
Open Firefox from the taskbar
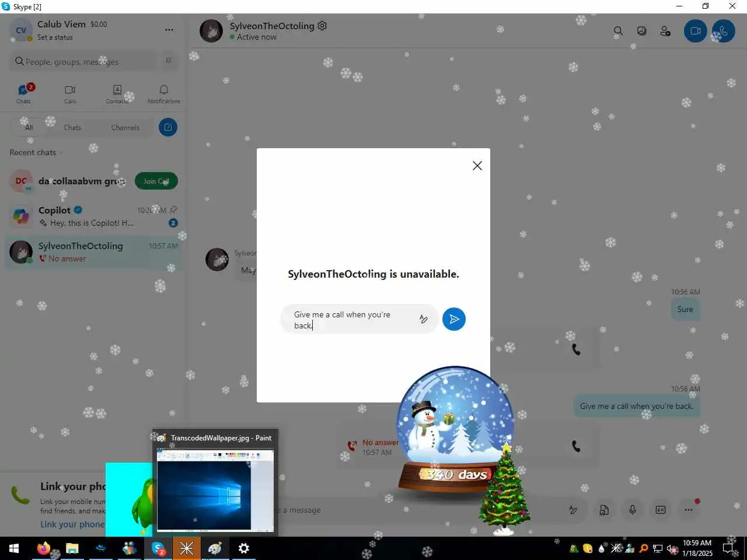[43, 548]
